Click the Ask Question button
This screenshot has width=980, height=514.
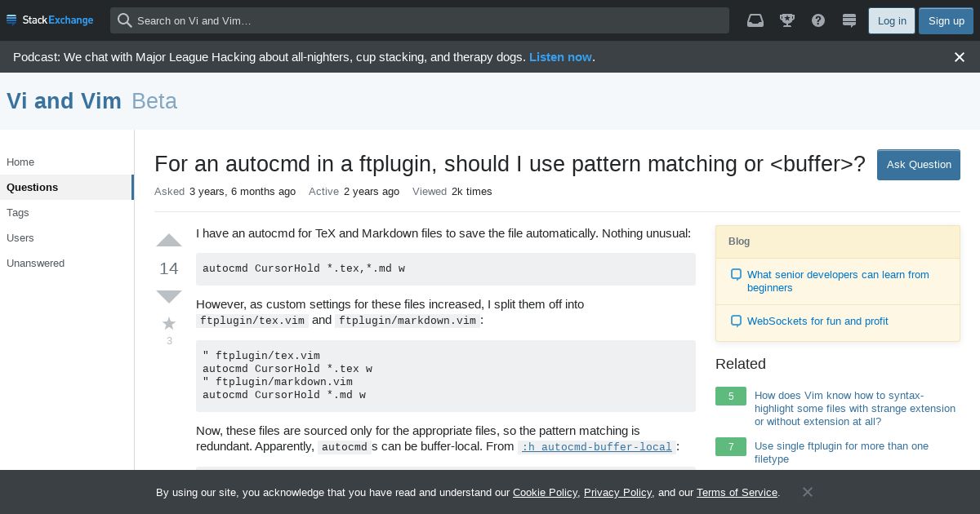(x=919, y=165)
